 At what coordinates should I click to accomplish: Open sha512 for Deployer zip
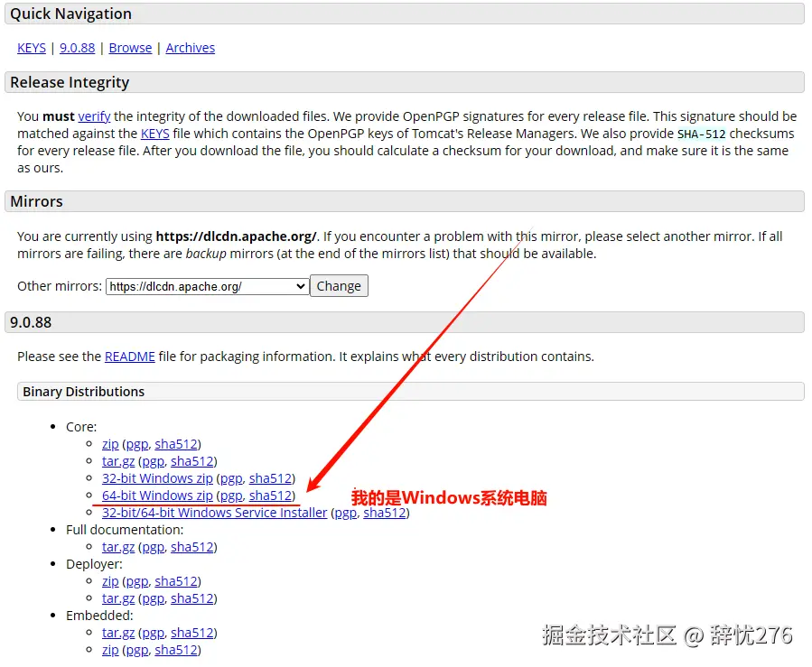point(176,581)
